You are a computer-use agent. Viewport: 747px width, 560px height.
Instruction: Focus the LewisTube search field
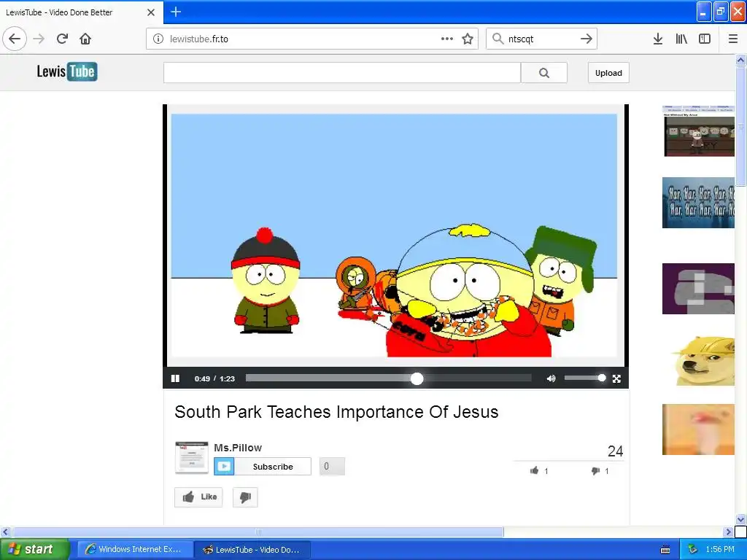342,72
